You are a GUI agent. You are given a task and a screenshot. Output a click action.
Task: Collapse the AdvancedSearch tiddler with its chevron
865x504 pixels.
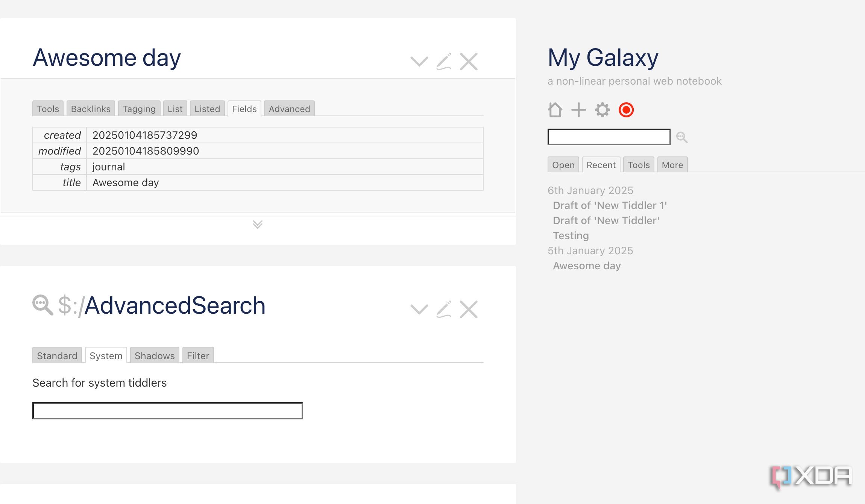pos(419,310)
